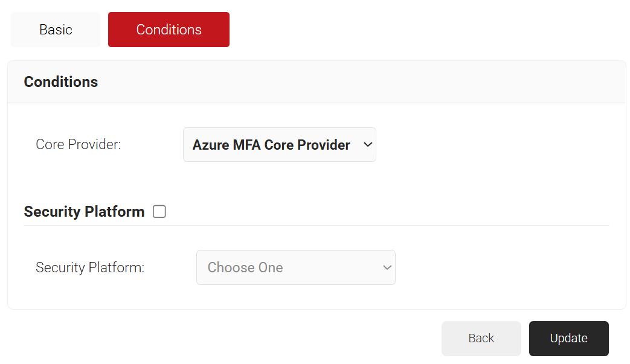Click the Security Platform dropdown chevron arrow
Screen dimensions: 630x364
(x=387, y=267)
